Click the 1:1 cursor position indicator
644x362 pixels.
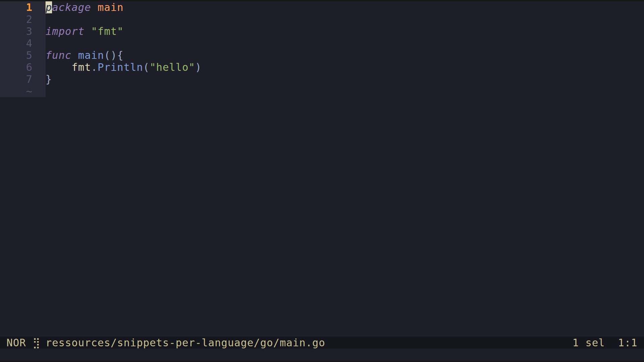(x=627, y=343)
